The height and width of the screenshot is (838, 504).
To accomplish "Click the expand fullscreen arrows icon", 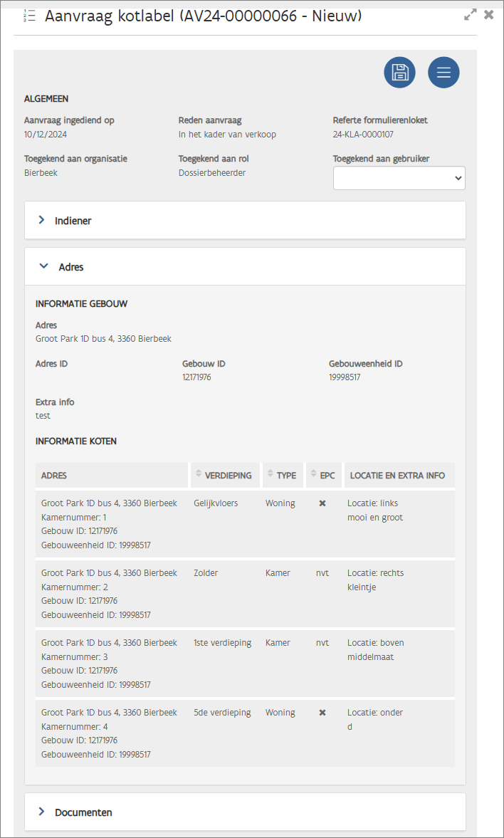I will 470,15.
